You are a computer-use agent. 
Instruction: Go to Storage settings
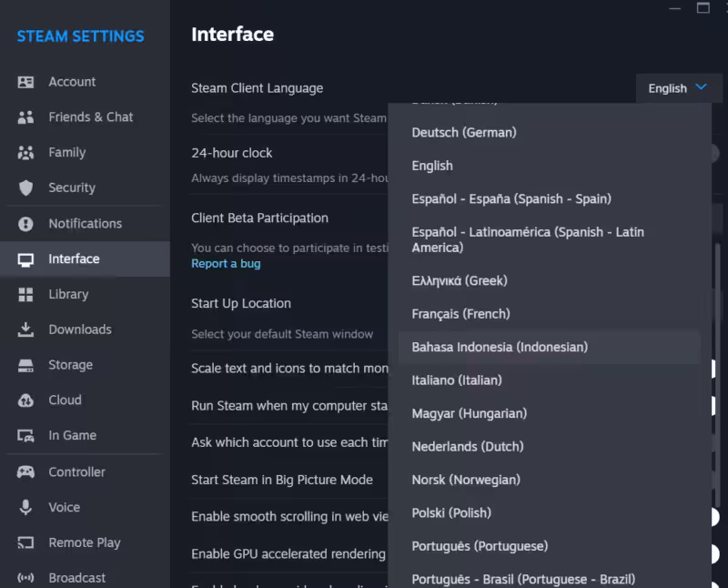point(85,366)
